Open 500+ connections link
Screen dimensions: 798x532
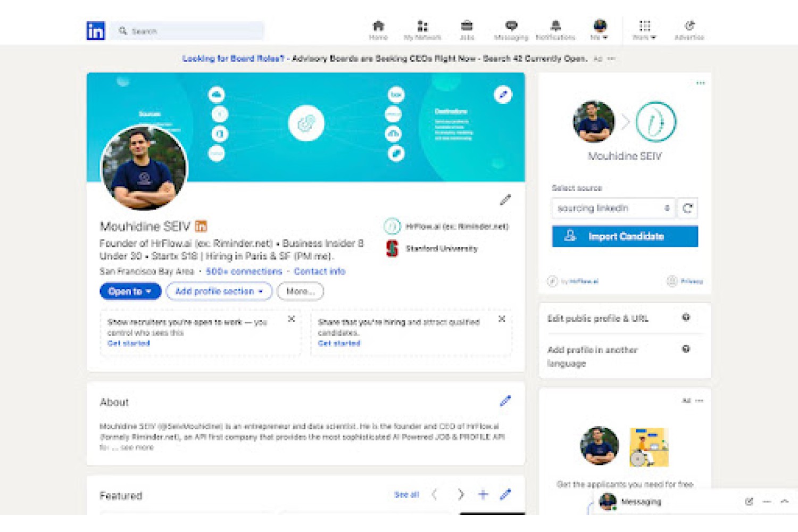(x=244, y=271)
